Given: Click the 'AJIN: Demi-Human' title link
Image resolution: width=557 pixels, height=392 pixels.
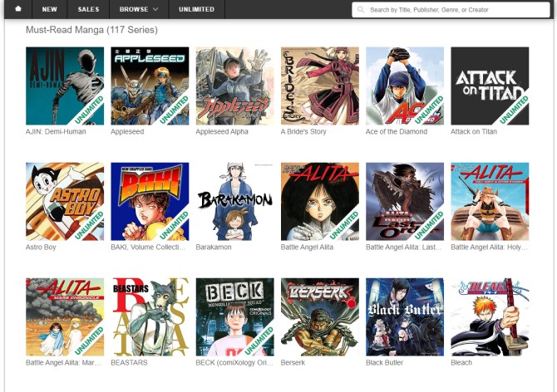Looking at the screenshot, I should coord(56,131).
